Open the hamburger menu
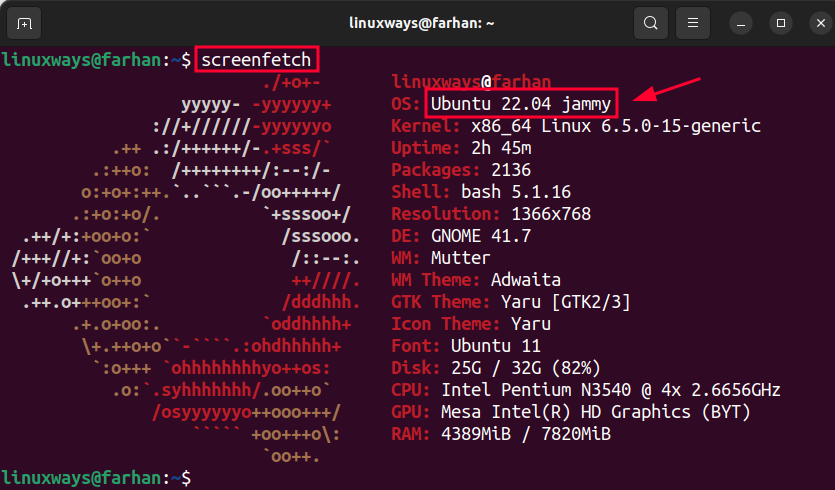This screenshot has height=490, width=835. tap(692, 23)
